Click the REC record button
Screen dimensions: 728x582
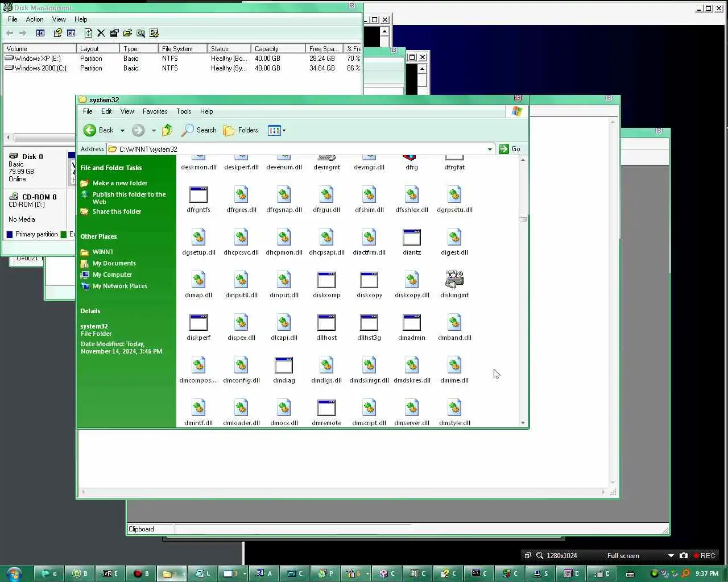click(x=704, y=556)
